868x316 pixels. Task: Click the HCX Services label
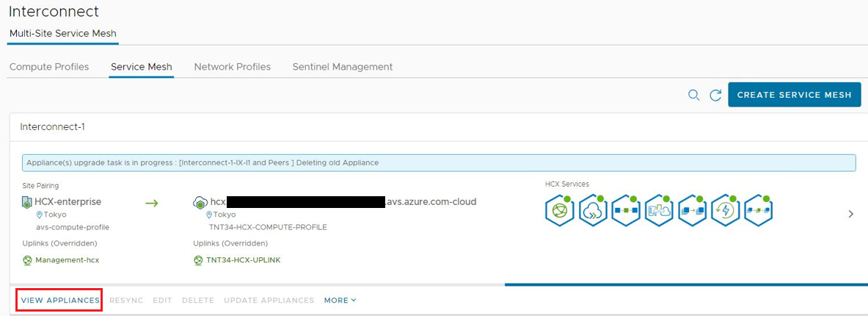point(567,184)
